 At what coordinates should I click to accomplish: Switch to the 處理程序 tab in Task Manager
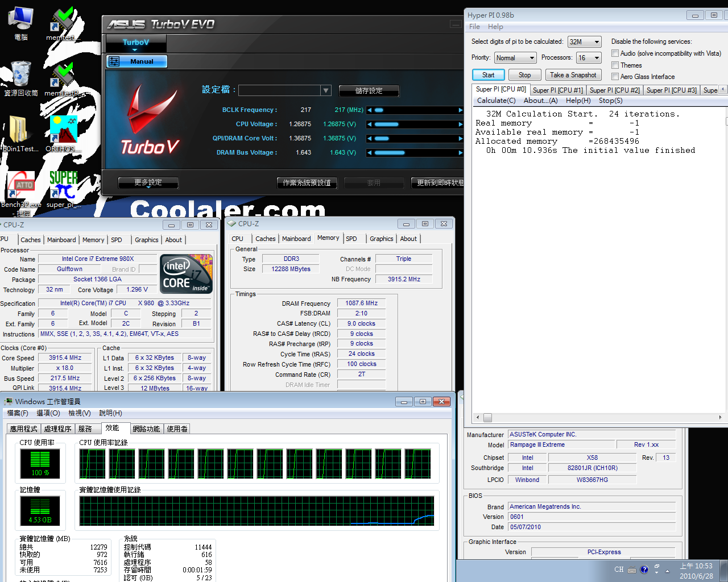[x=57, y=429]
